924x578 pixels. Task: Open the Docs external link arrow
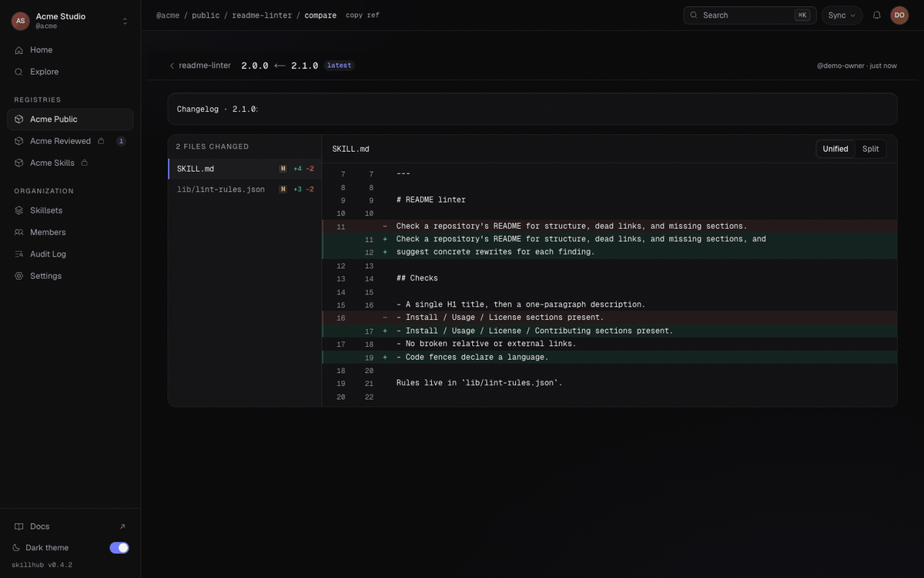click(x=122, y=526)
